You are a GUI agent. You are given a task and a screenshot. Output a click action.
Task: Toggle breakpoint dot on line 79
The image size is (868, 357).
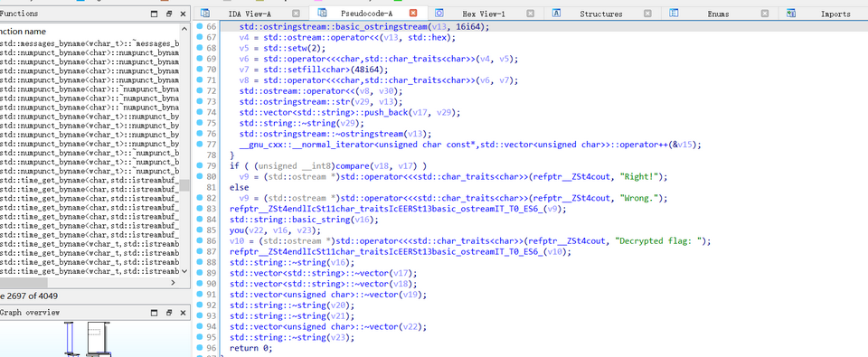[x=199, y=166]
